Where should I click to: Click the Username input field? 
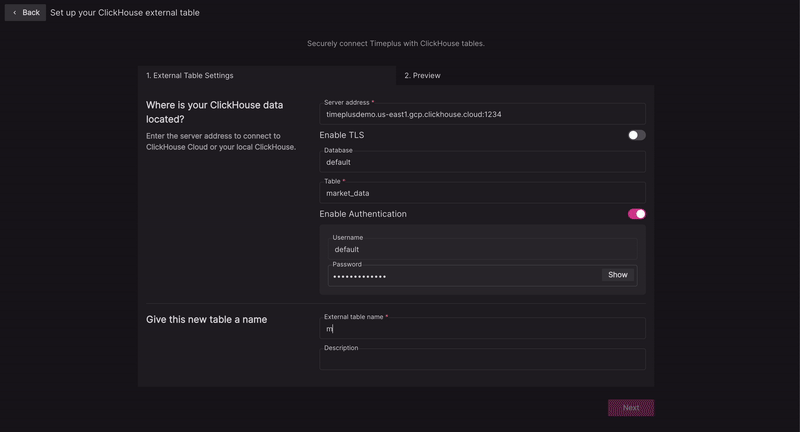click(x=482, y=249)
